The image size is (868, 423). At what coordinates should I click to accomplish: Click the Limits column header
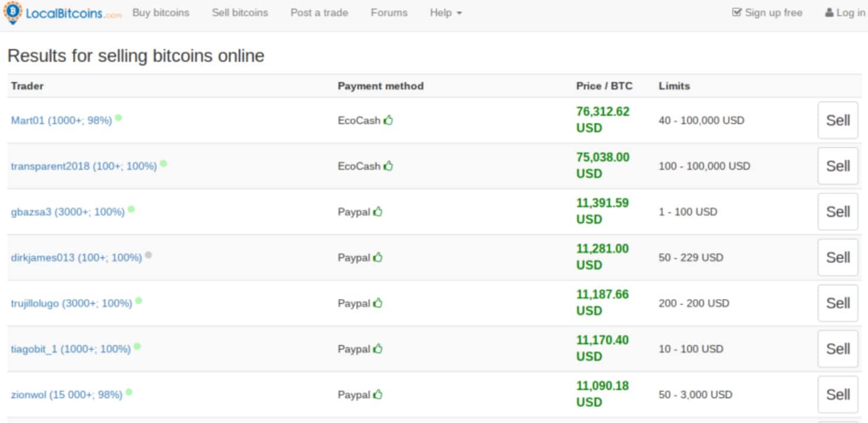pos(674,86)
